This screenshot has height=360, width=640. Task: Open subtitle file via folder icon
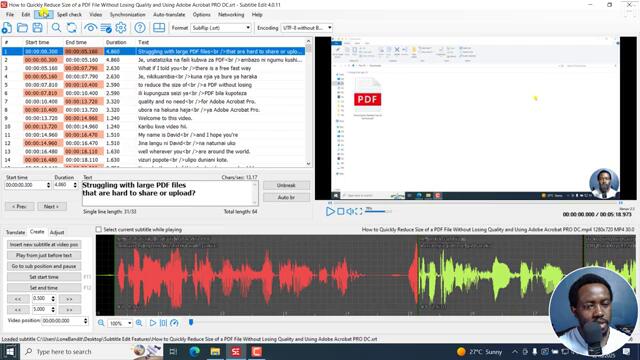[x=22, y=28]
